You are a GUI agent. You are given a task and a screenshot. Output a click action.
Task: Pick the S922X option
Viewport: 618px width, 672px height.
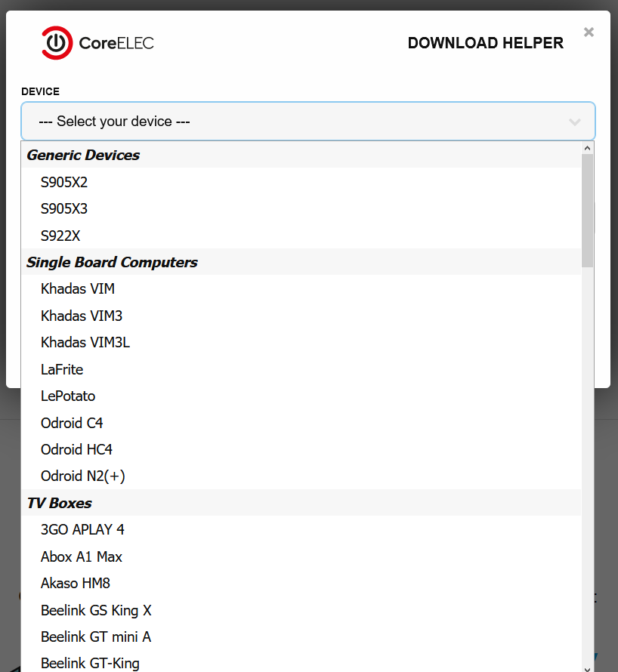tap(301, 236)
